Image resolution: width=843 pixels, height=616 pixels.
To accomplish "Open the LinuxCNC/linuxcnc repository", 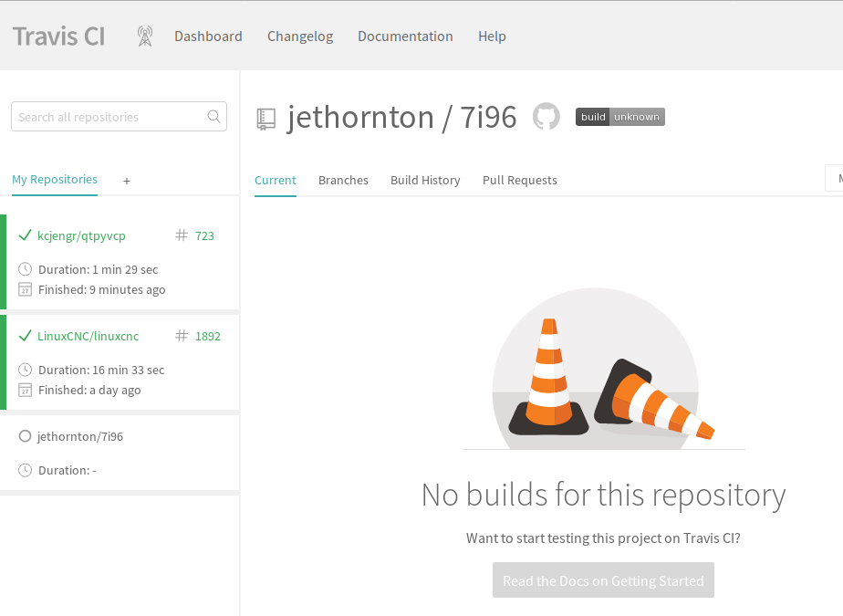I will 88,336.
